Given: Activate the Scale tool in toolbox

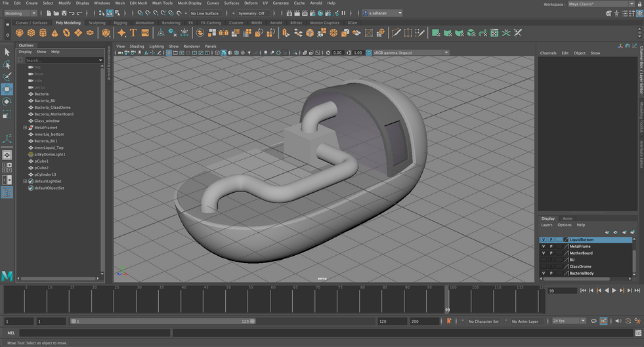Looking at the screenshot, I should (7, 114).
